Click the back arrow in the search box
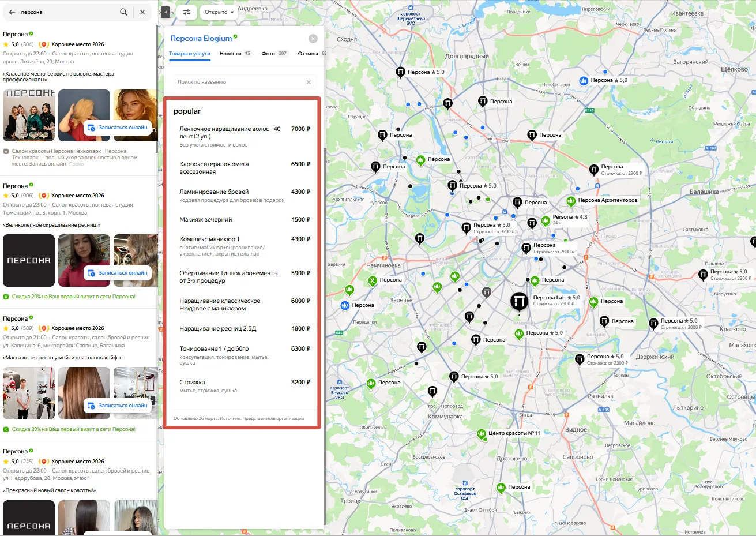756x536 pixels. (12, 12)
